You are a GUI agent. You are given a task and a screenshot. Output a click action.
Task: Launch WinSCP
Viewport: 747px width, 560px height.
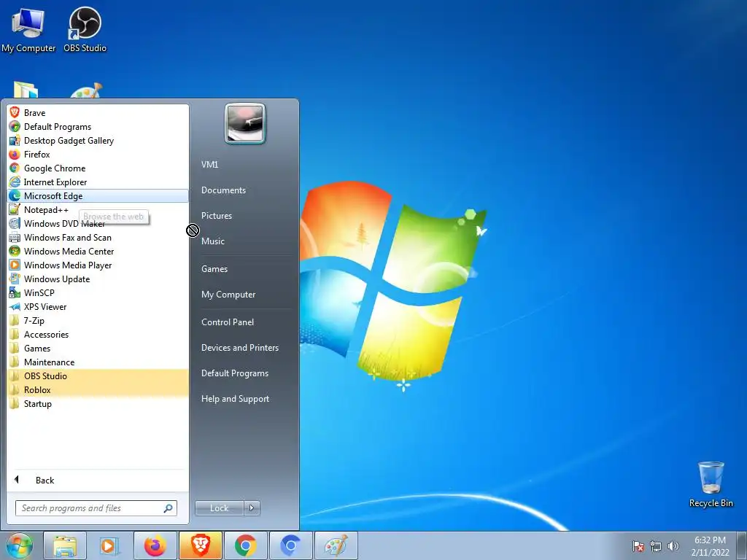point(98,293)
